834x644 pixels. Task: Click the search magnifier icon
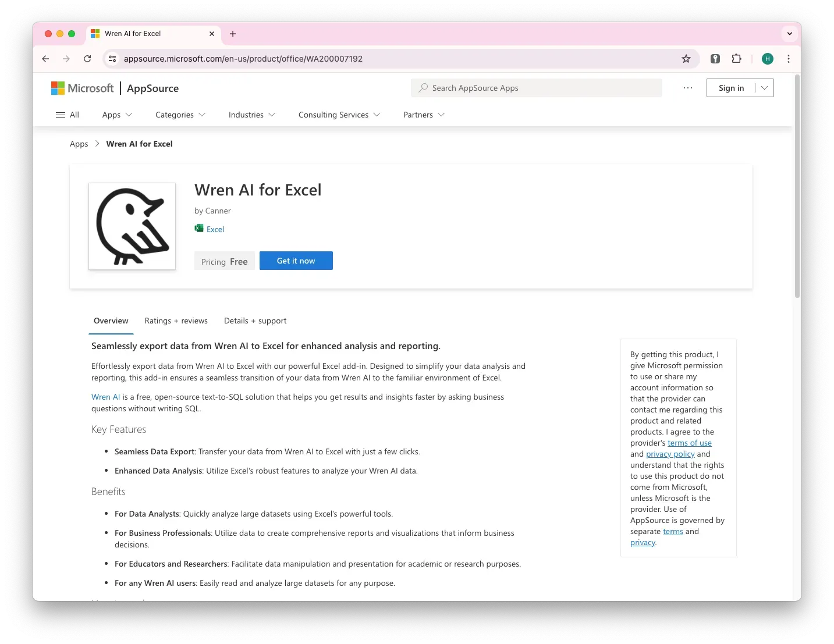click(423, 88)
